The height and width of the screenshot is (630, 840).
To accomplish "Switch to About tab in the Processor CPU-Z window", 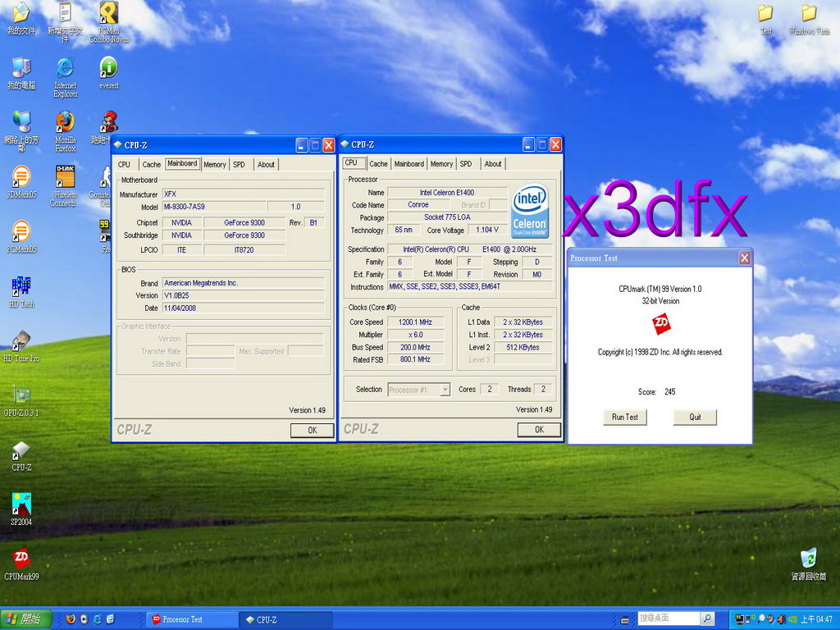I will click(493, 164).
